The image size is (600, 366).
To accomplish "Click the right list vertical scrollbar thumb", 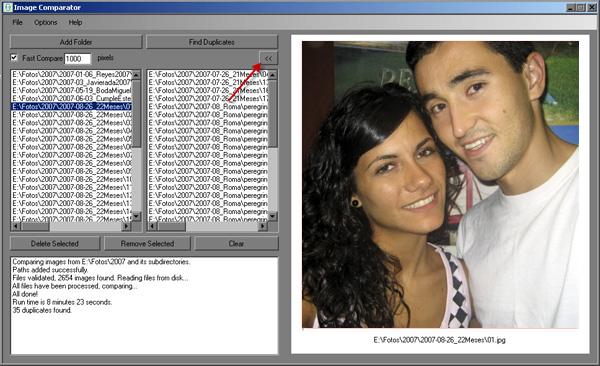I will pyautogui.click(x=272, y=113).
